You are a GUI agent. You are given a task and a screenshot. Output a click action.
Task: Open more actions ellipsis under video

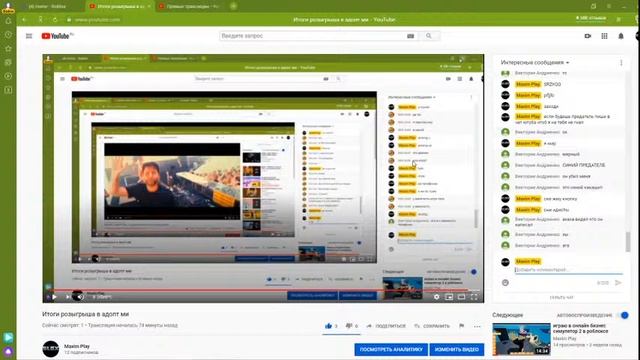(x=477, y=326)
